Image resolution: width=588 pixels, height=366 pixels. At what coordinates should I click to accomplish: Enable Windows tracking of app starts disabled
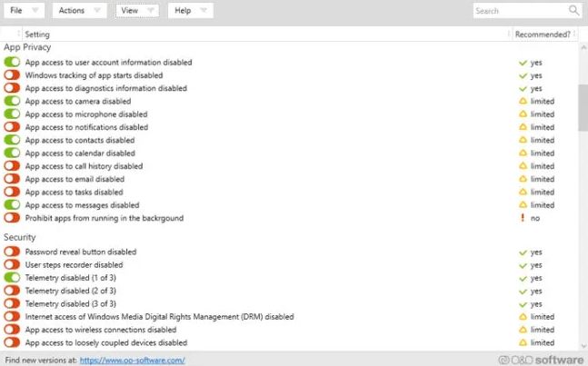click(12, 74)
